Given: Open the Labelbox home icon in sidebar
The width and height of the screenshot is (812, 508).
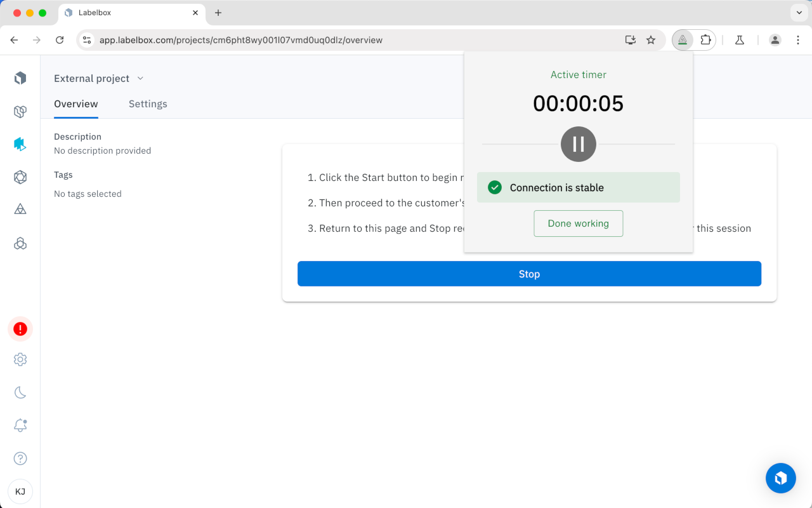Looking at the screenshot, I should pos(20,77).
